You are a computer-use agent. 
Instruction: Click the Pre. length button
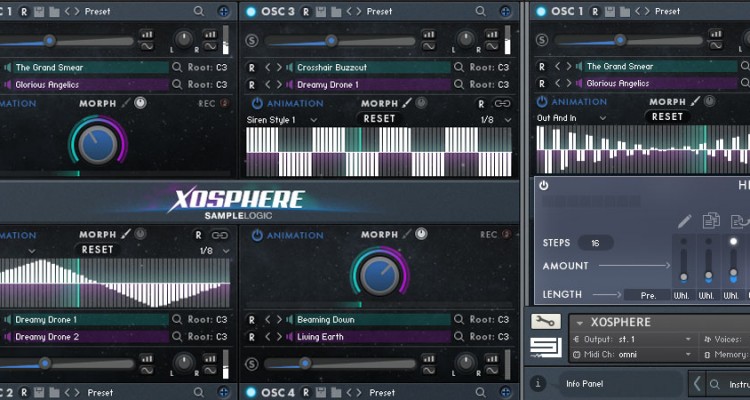click(x=647, y=295)
